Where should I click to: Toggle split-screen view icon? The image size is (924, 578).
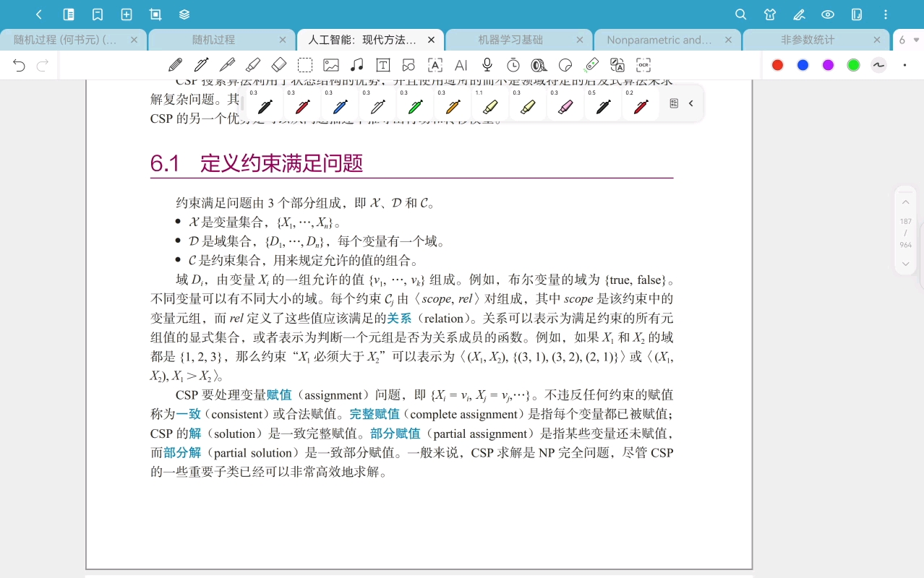[x=857, y=14]
